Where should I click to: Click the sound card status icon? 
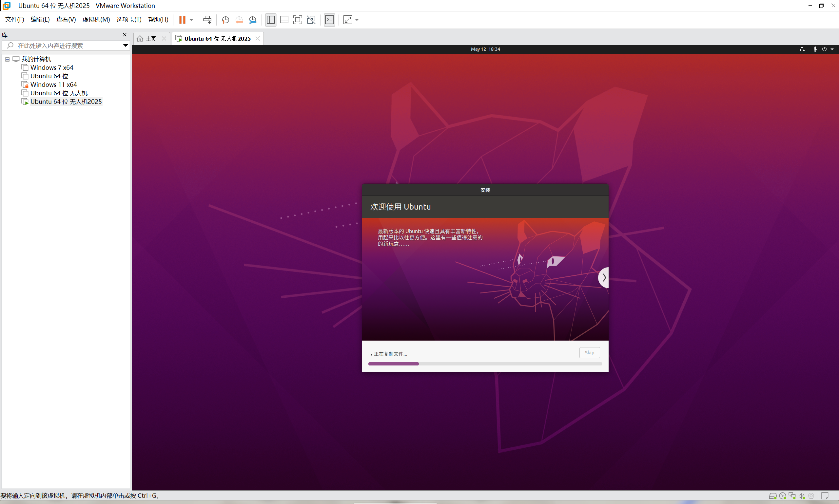(x=802, y=496)
